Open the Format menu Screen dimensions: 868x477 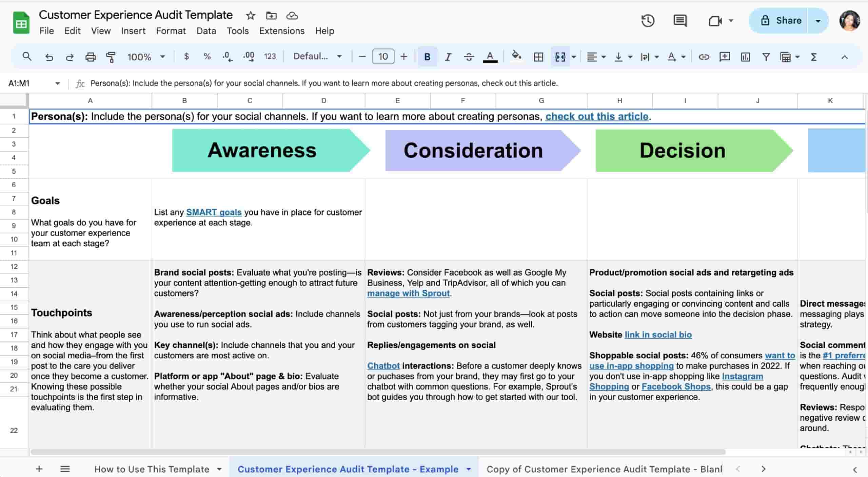coord(171,31)
